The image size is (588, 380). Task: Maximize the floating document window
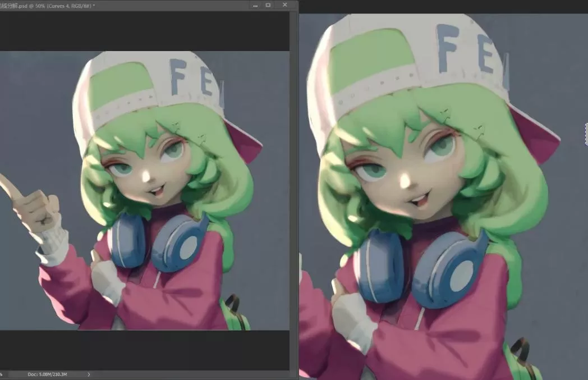pyautogui.click(x=268, y=5)
